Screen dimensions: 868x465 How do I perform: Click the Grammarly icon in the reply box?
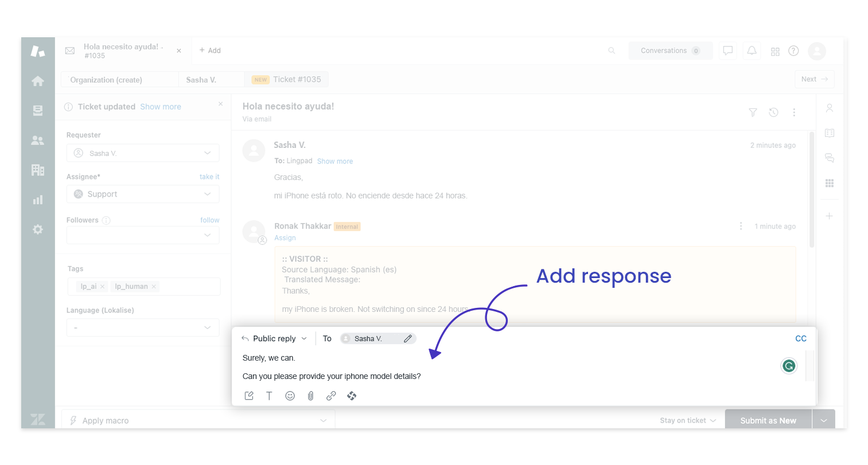(789, 366)
